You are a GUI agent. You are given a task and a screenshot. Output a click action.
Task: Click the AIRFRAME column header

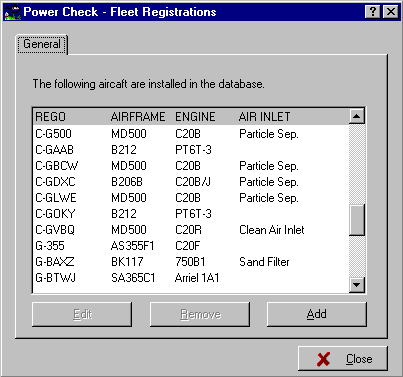(138, 117)
